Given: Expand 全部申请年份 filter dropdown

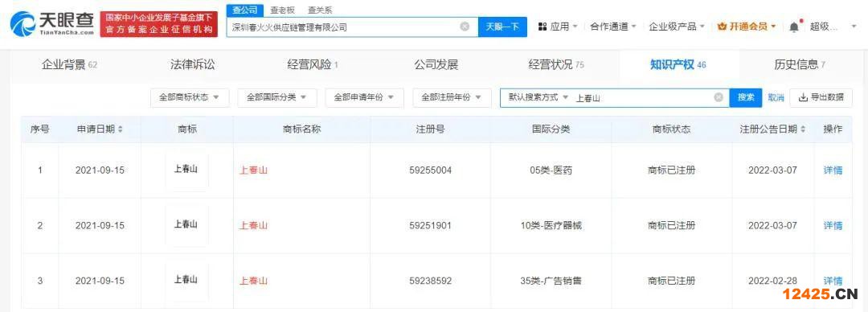Looking at the screenshot, I should coord(364,97).
